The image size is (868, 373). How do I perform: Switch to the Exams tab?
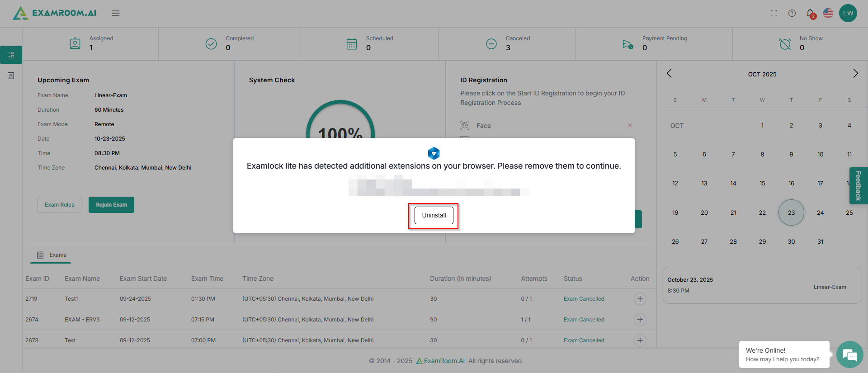pyautogui.click(x=52, y=255)
